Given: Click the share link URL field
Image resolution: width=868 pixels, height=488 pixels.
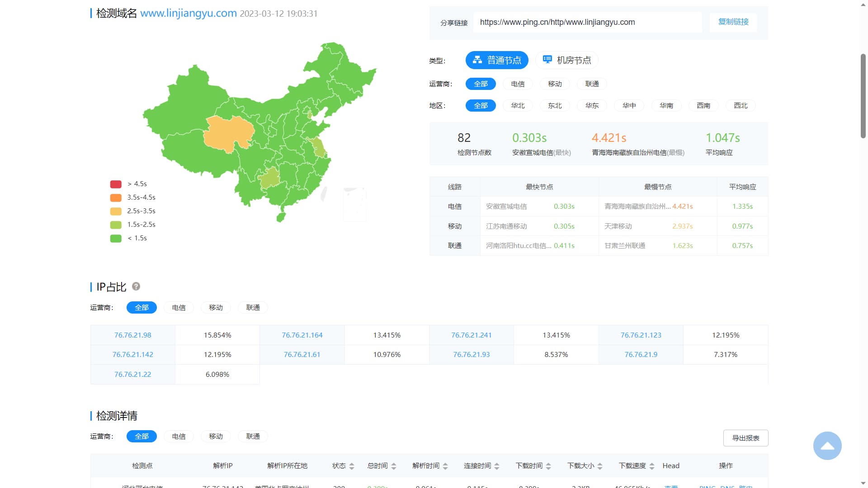Looking at the screenshot, I should [587, 22].
